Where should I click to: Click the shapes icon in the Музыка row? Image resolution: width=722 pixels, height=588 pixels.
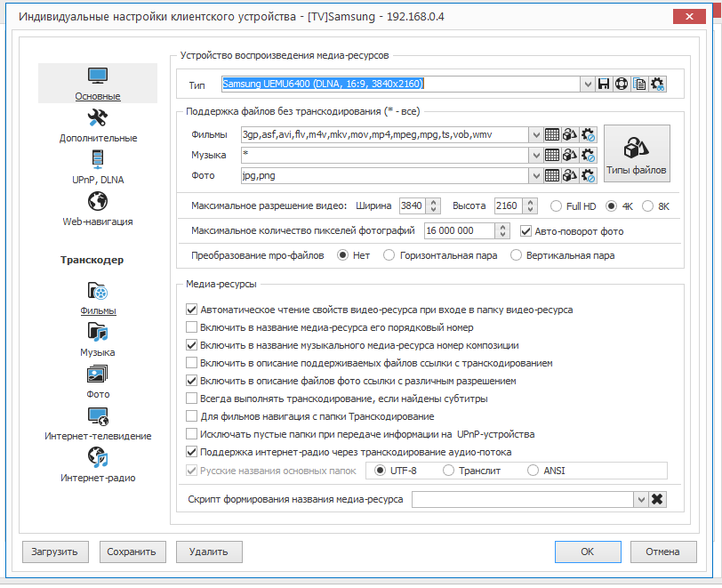coord(570,155)
